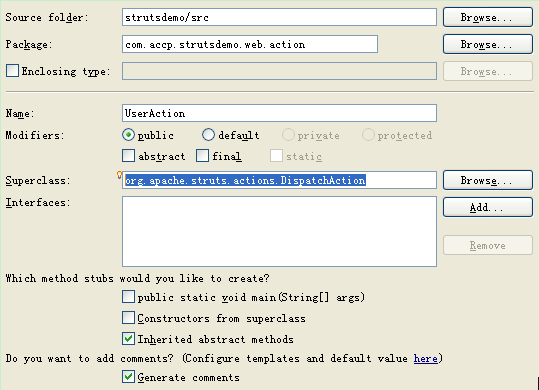The height and width of the screenshot is (390, 539).
Task: Open the 'here' templates configuration link
Action: click(x=426, y=358)
